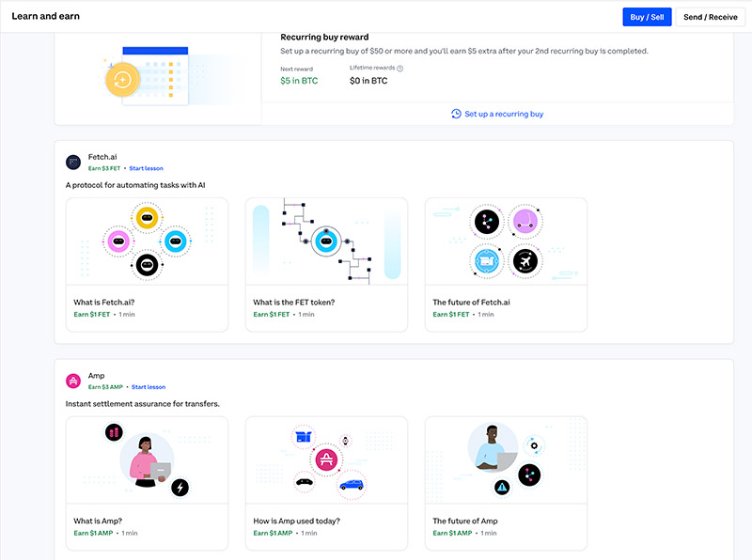Open the 'What is Amp?' lesson card
752x560 pixels.
tap(147, 481)
